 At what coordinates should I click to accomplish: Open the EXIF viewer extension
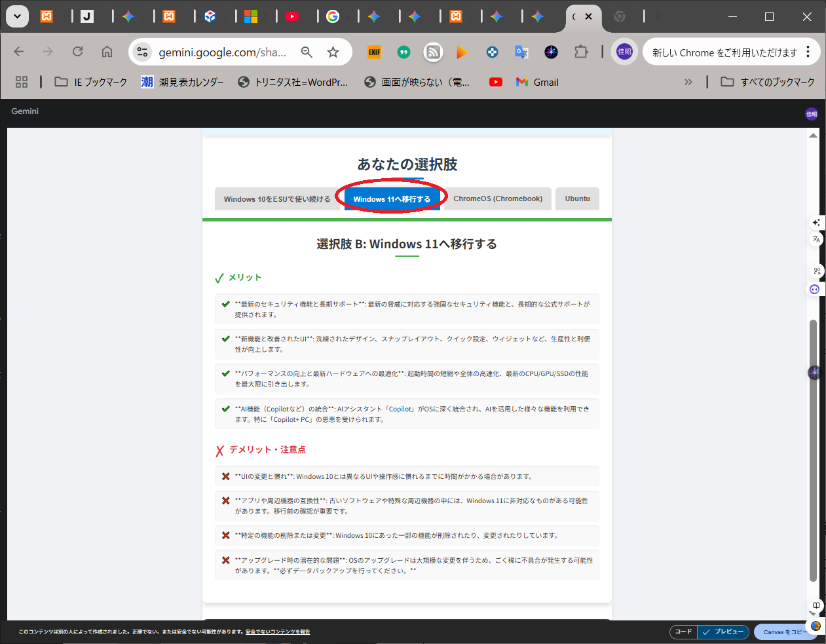374,52
